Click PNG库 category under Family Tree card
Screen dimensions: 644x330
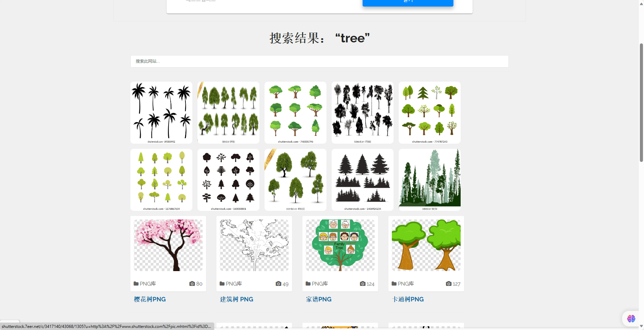click(x=320, y=284)
